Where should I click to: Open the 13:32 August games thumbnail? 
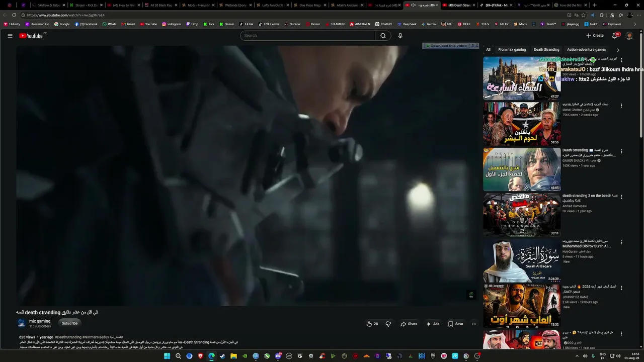[x=522, y=306]
